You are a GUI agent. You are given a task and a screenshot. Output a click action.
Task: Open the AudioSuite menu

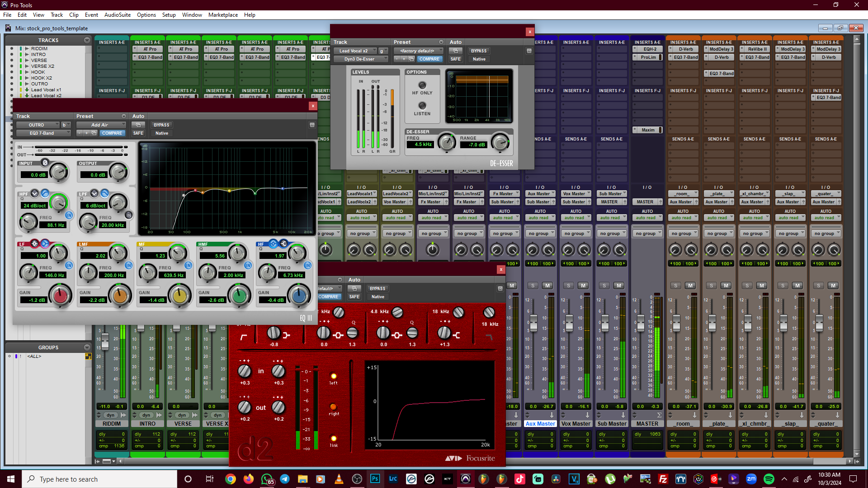(118, 15)
